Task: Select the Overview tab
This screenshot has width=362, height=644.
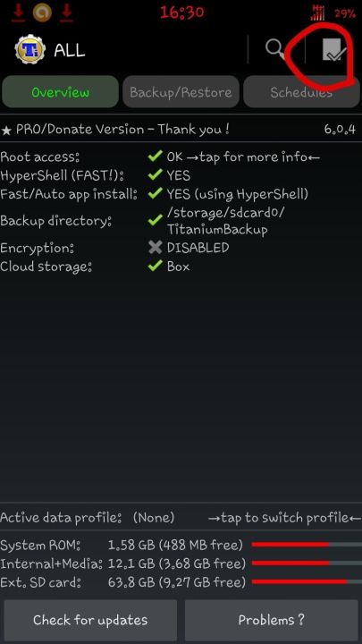Action: pyautogui.click(x=61, y=92)
